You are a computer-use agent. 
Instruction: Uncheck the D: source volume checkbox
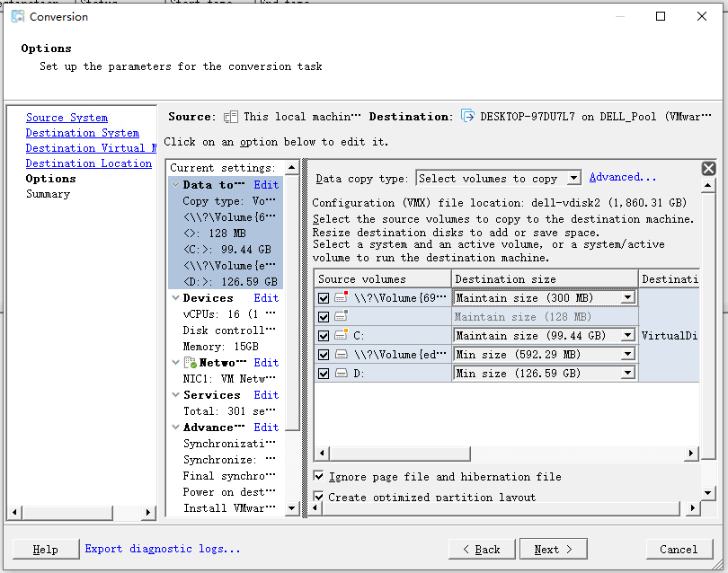324,374
